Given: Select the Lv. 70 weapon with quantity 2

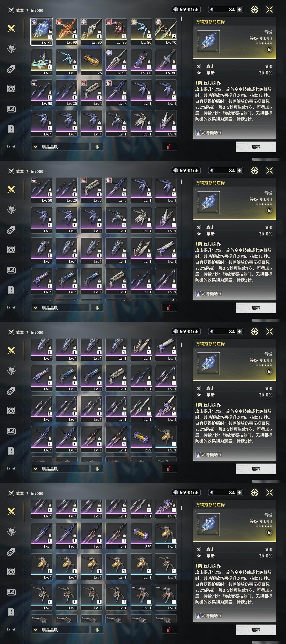Looking at the screenshot, I should (x=166, y=32).
